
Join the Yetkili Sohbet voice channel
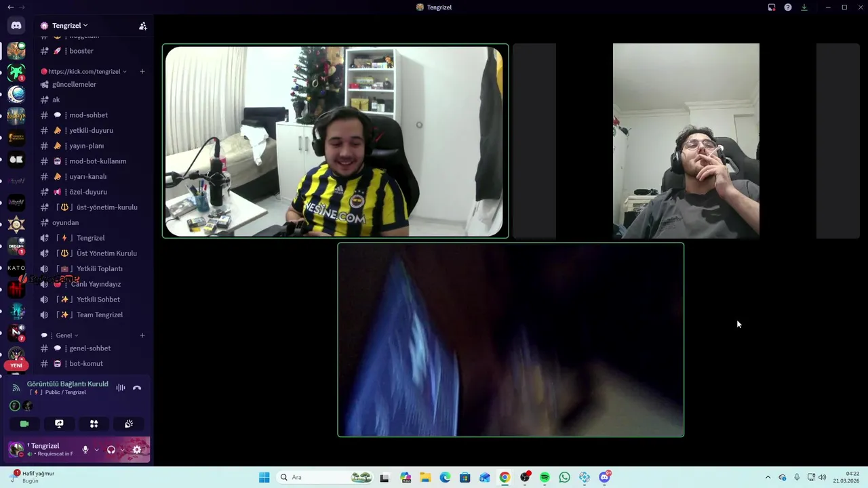94,300
